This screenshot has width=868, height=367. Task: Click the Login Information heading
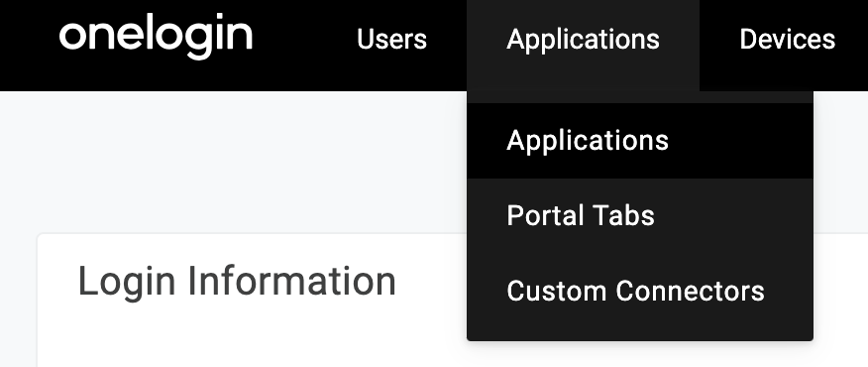pos(237,281)
